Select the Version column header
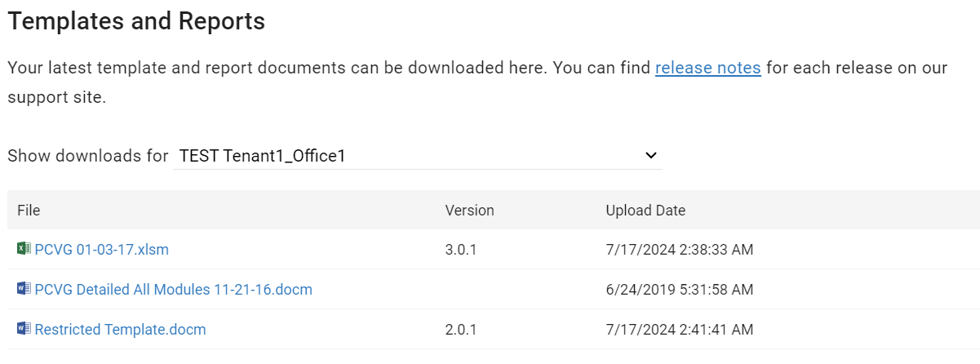The width and height of the screenshot is (980, 364). (469, 211)
